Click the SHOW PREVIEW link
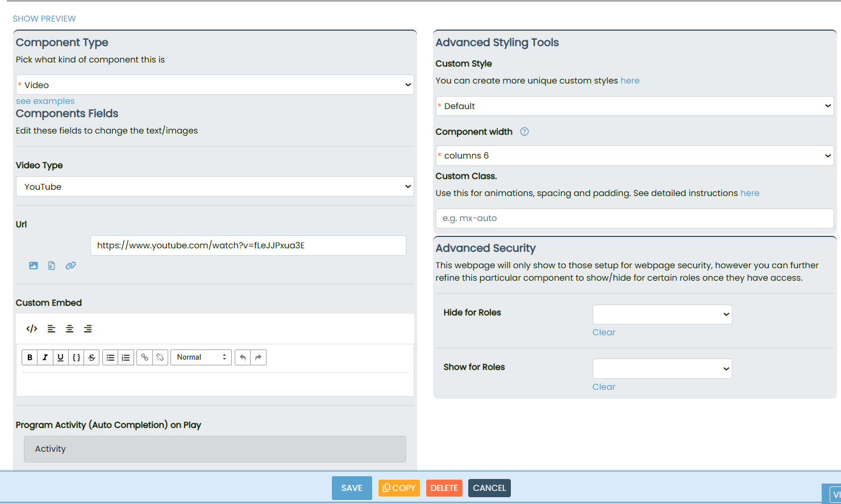841x504 pixels. pyautogui.click(x=44, y=19)
